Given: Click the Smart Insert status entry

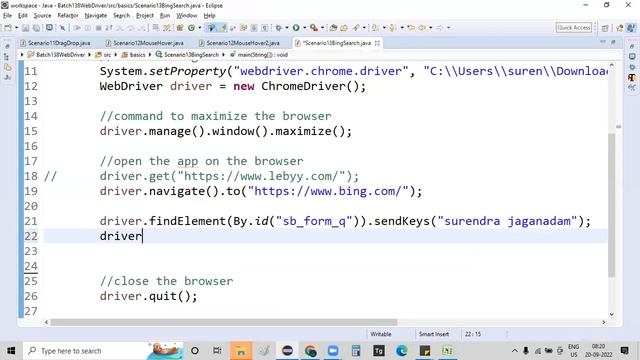Looking at the screenshot, I should point(434,334).
